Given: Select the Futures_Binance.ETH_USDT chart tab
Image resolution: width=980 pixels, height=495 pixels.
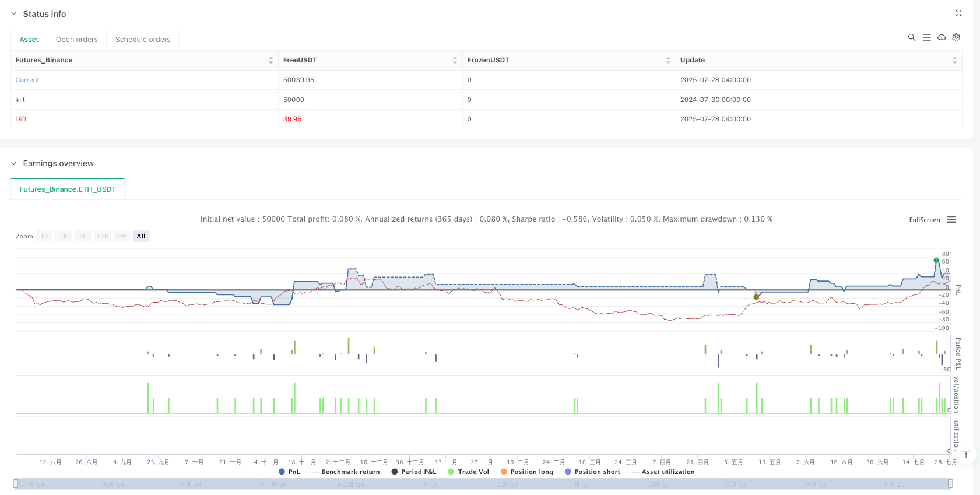Looking at the screenshot, I should pos(68,189).
